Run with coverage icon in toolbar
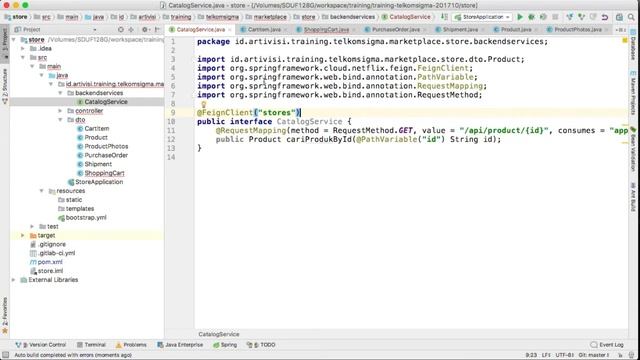The width and height of the screenshot is (640, 360). tap(543, 17)
